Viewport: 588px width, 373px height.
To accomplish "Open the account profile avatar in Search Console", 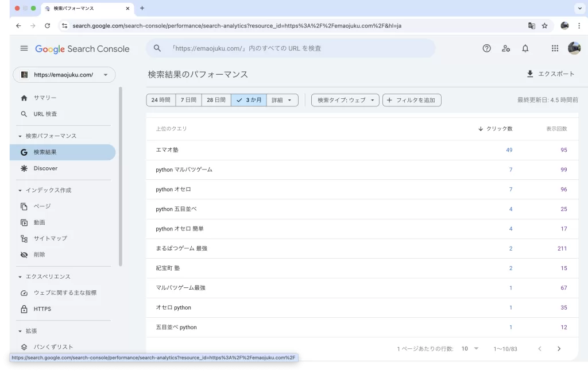I will 574,48.
